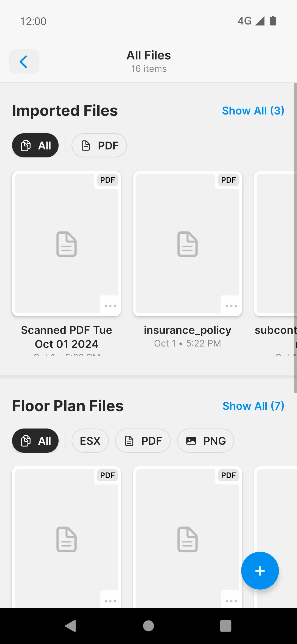Toggle the ESX filter in Floor Plan Files
This screenshot has width=297, height=644.
[x=90, y=441]
